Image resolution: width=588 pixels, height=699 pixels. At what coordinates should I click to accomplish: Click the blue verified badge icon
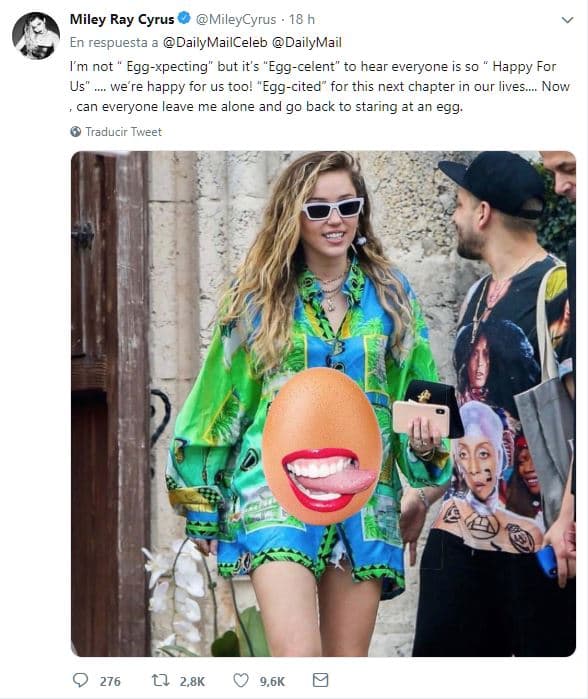[184, 18]
